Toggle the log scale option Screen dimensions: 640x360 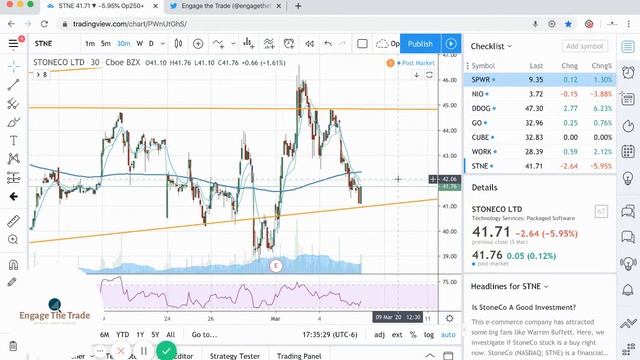point(429,335)
